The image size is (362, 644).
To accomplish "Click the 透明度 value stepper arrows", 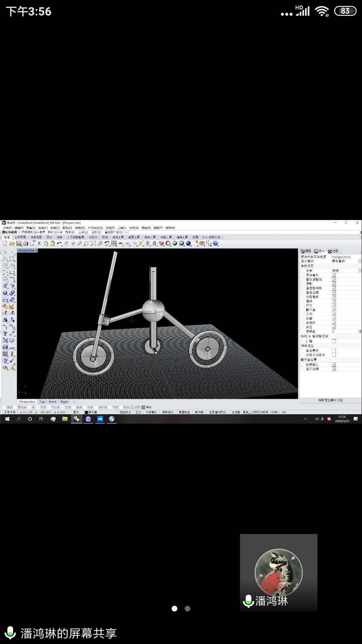I will [360, 331].
